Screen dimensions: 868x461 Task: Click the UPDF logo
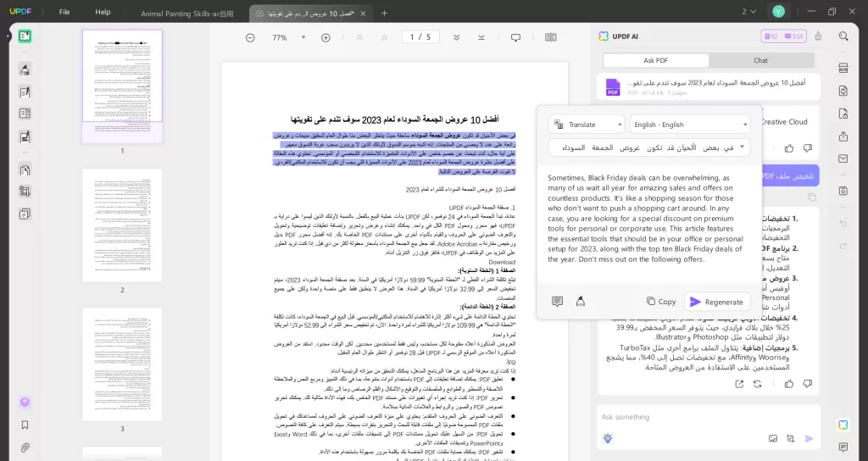pyautogui.click(x=20, y=12)
